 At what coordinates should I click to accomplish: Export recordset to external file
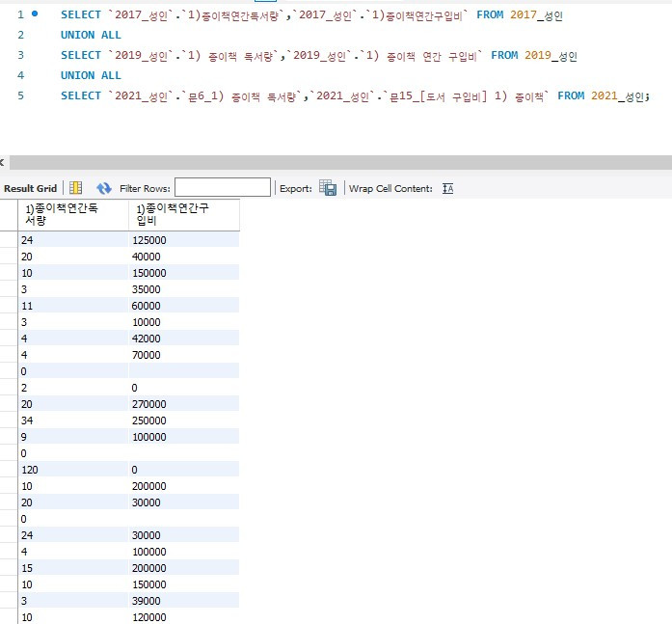[328, 188]
